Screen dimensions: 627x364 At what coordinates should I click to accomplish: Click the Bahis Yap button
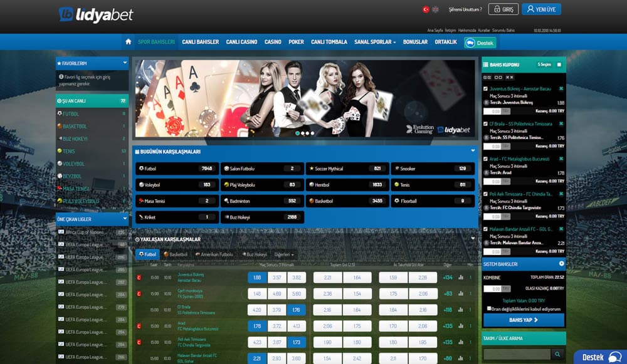[524, 320]
